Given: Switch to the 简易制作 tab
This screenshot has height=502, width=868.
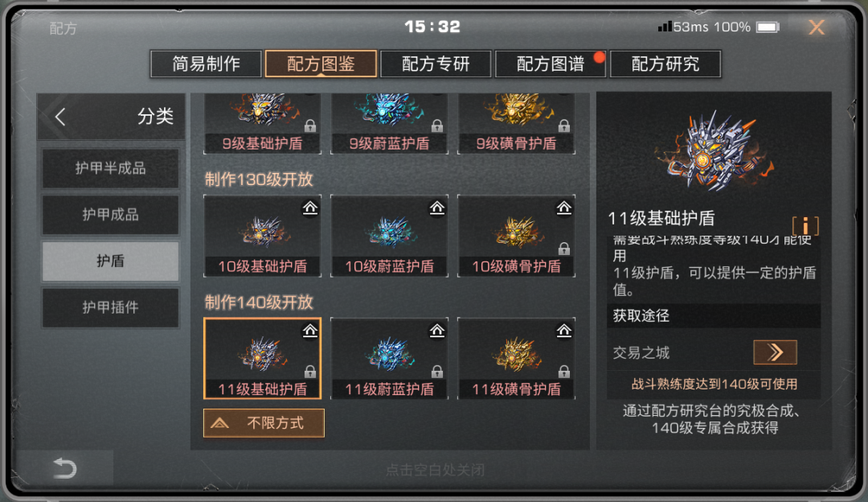Looking at the screenshot, I should 206,64.
